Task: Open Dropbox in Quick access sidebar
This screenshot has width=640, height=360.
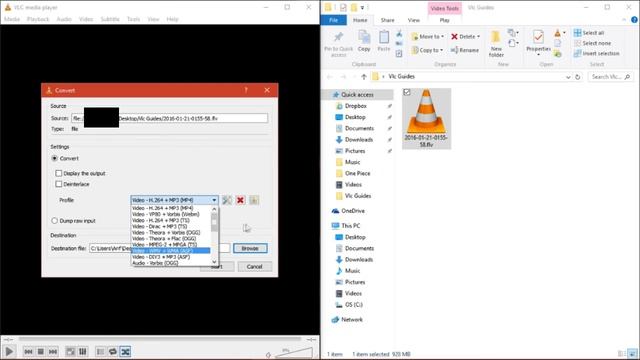Action: pyautogui.click(x=355, y=106)
